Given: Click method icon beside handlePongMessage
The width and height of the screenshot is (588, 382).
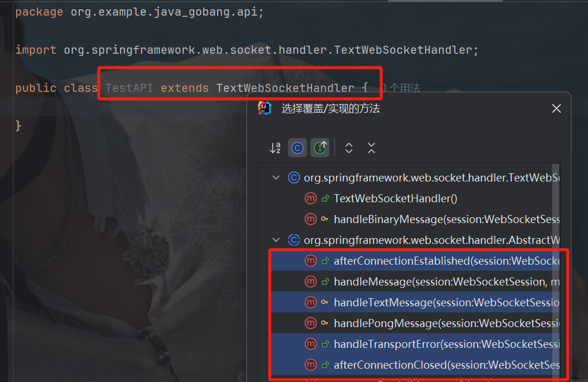Looking at the screenshot, I should pos(310,323).
